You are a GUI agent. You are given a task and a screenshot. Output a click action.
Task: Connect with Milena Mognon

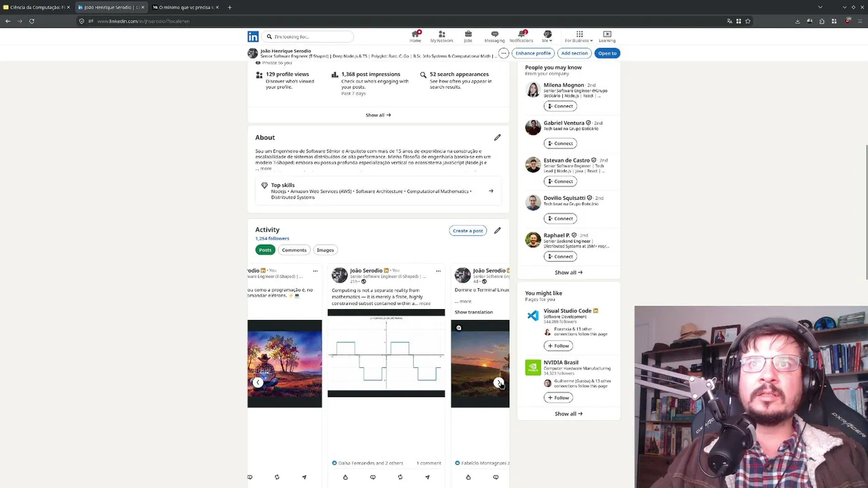(560, 106)
